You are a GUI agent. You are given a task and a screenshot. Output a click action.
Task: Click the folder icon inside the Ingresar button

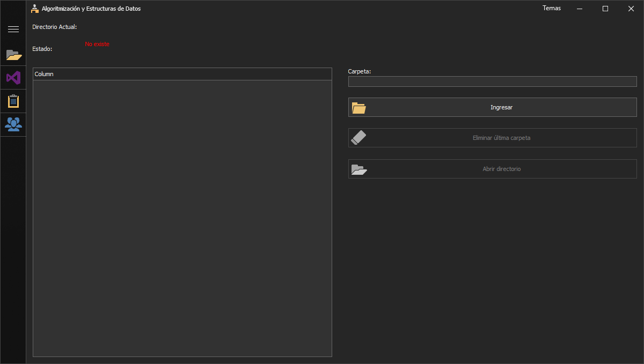click(359, 107)
